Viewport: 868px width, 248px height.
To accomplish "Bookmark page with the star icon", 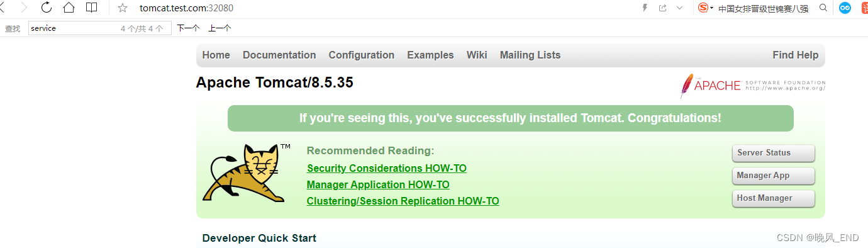I will coord(123,8).
